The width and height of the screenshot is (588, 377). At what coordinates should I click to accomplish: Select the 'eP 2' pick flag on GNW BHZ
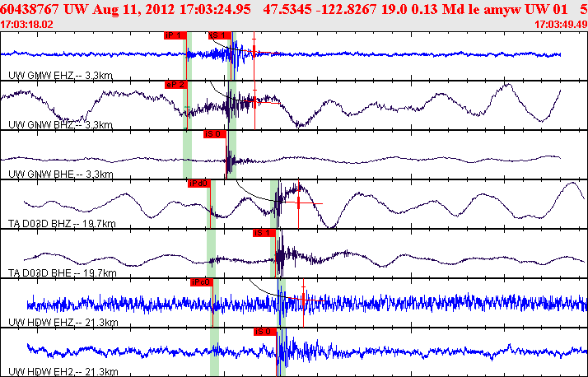[176, 85]
